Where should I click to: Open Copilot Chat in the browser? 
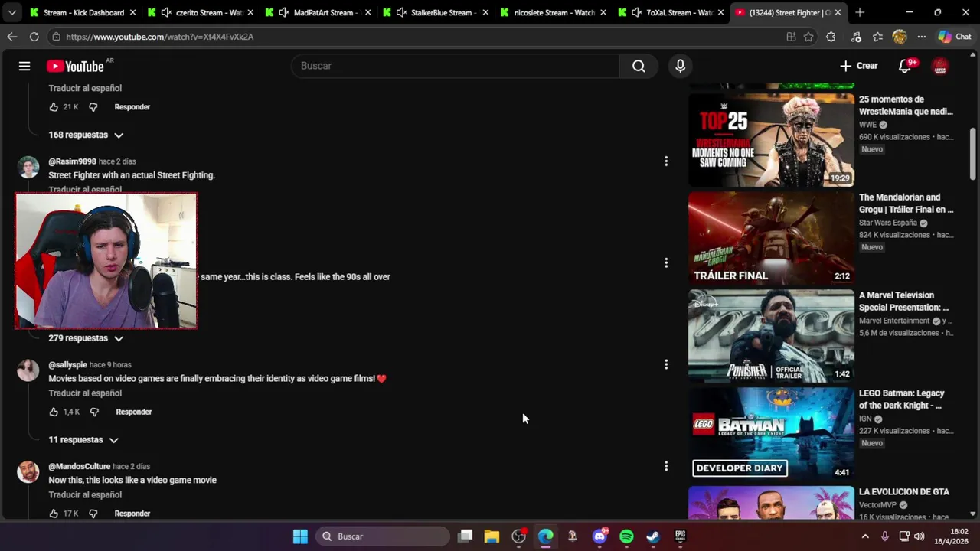pos(955,37)
